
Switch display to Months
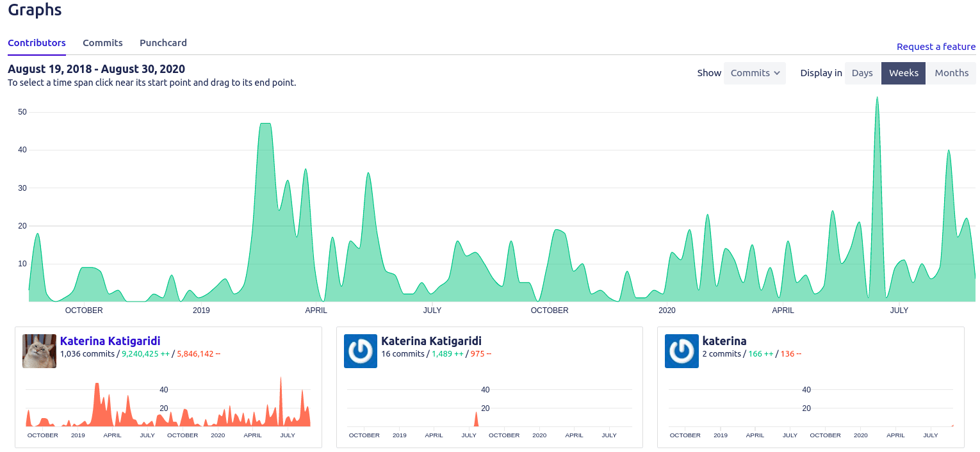tap(952, 73)
